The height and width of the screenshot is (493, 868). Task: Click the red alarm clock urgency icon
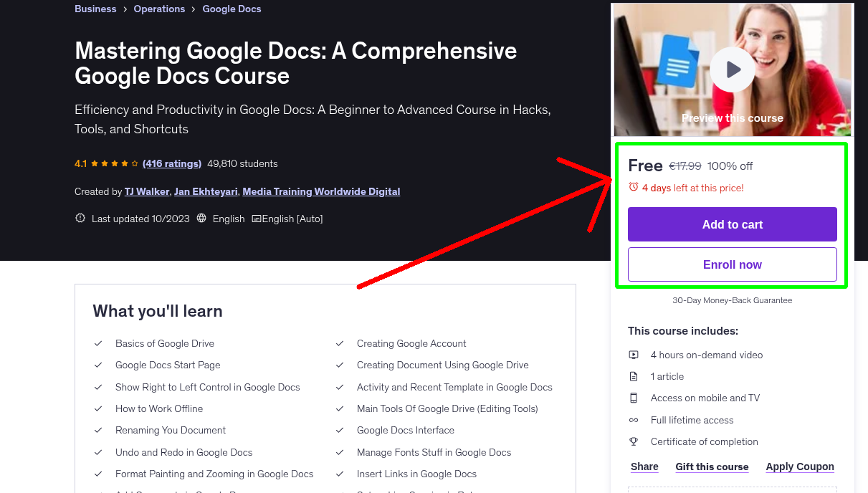coord(634,186)
